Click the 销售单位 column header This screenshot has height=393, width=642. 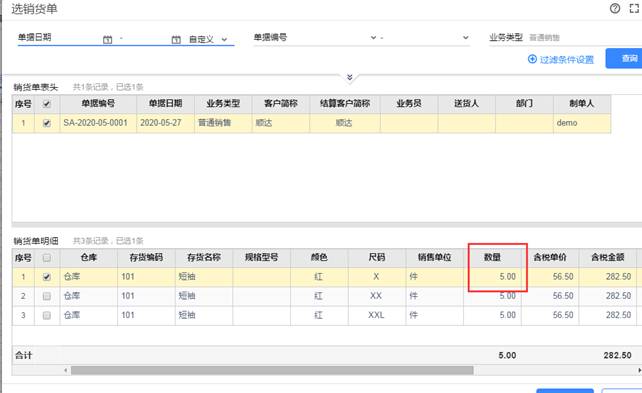[434, 257]
